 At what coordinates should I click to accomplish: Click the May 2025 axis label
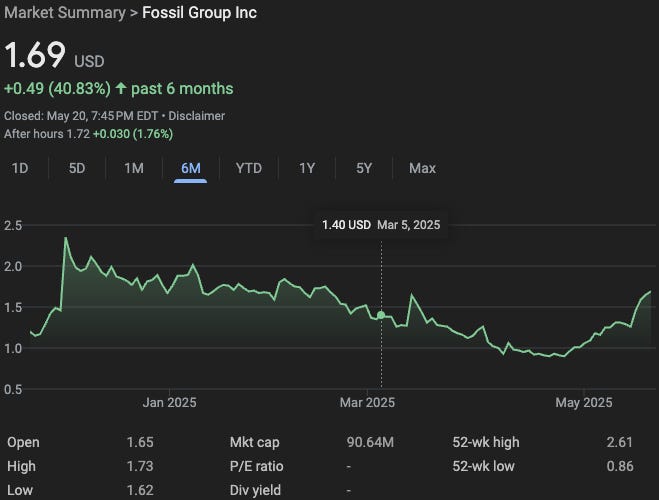click(584, 403)
